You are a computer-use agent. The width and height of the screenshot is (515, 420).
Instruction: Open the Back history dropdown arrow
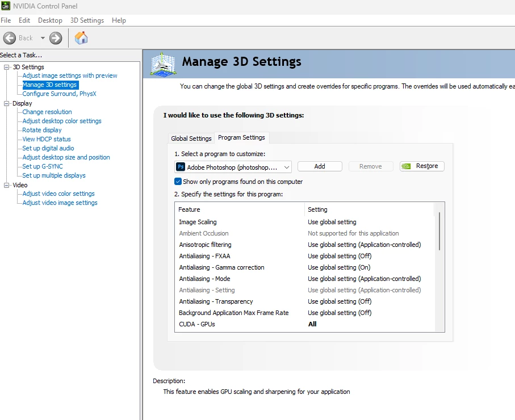43,38
